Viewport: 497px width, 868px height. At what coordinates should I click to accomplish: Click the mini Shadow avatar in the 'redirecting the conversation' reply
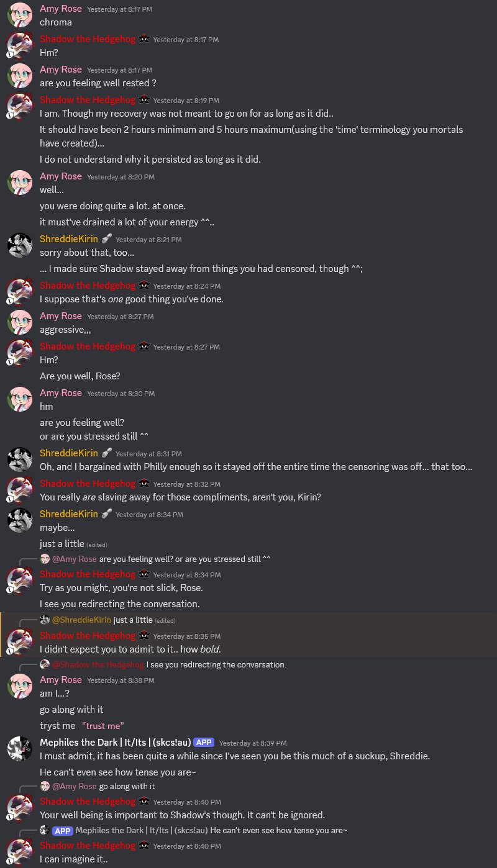point(45,664)
